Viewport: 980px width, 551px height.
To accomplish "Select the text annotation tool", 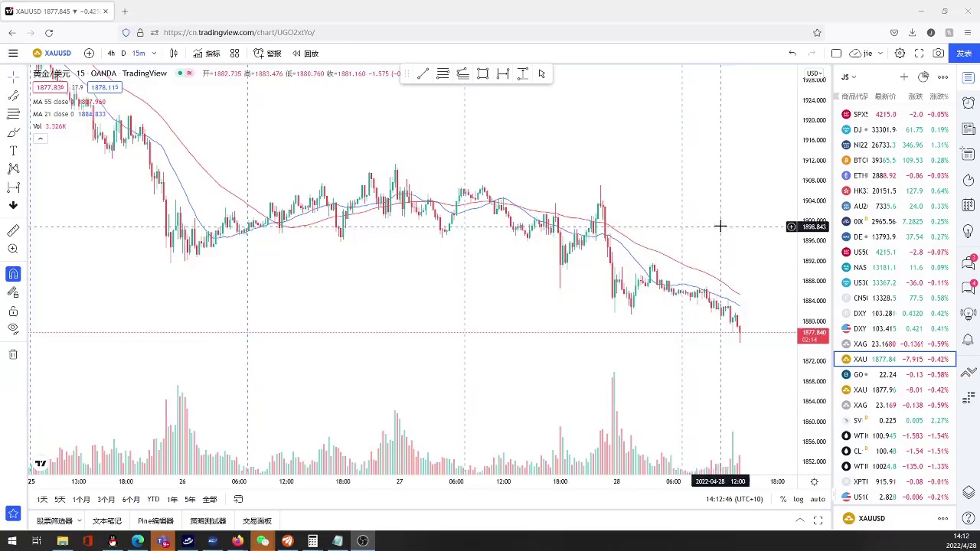I will 13,151.
